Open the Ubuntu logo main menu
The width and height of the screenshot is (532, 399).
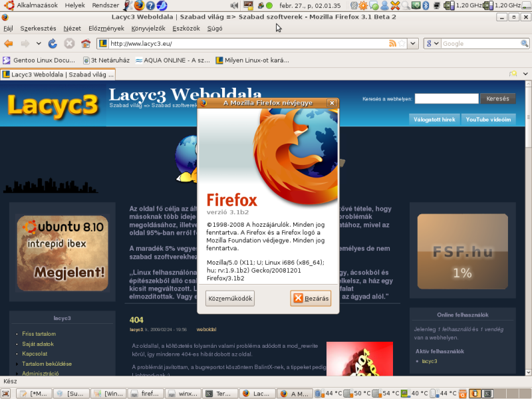coord(9,5)
